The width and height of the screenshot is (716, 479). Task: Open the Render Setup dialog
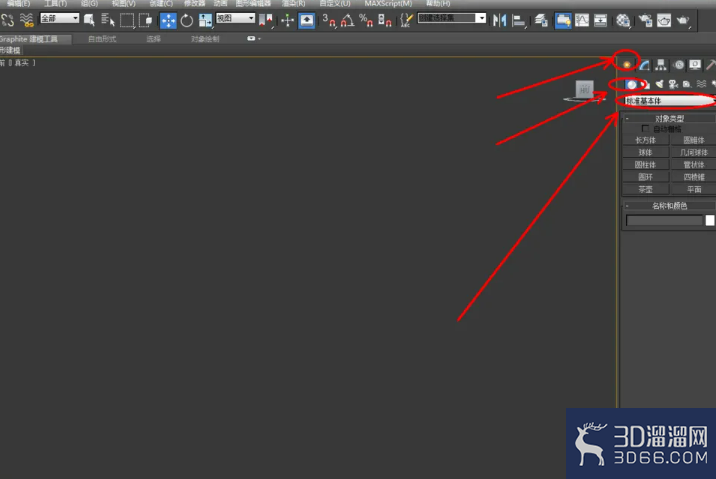645,20
